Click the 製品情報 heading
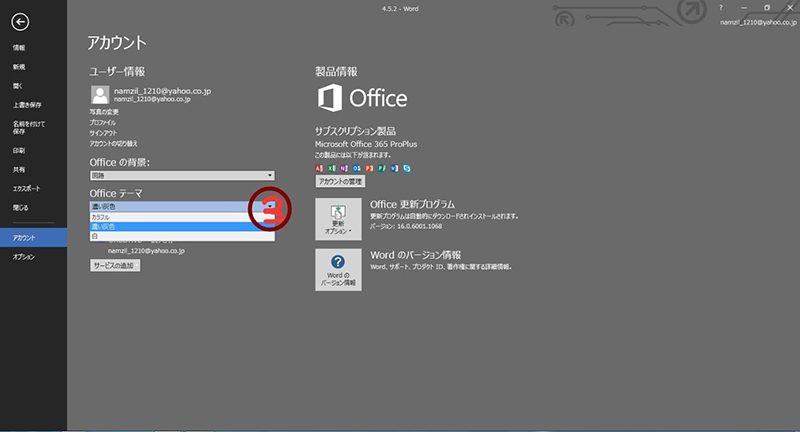The height and width of the screenshot is (432, 800). coord(336,72)
